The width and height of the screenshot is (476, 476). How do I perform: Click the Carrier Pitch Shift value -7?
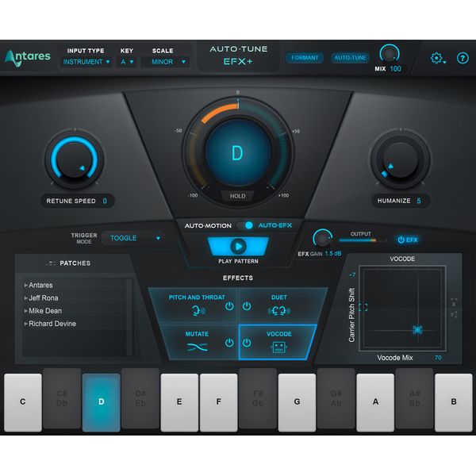pyautogui.click(x=352, y=275)
